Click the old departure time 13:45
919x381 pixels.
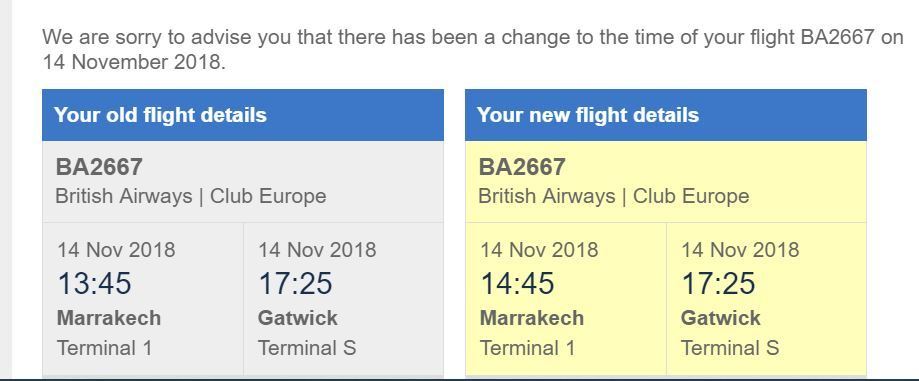[x=94, y=284]
